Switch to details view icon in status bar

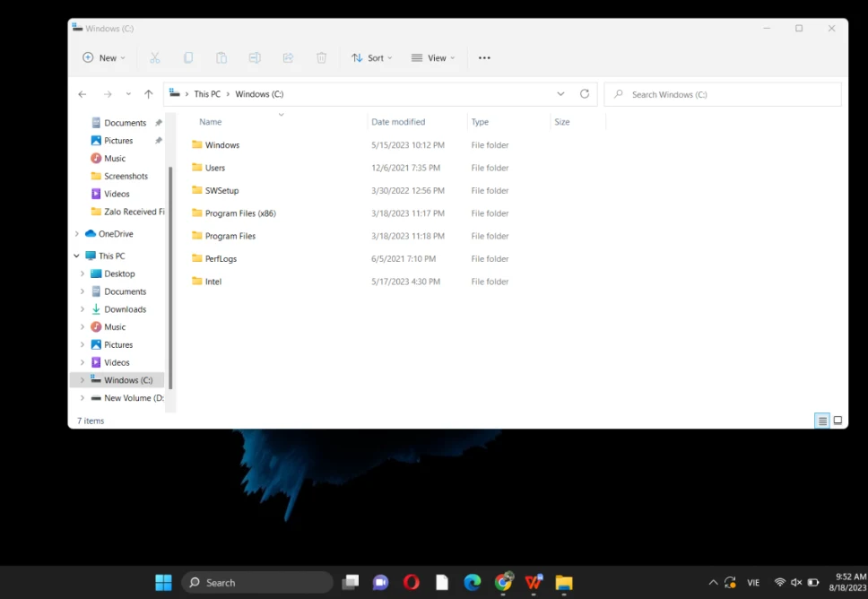(x=822, y=421)
